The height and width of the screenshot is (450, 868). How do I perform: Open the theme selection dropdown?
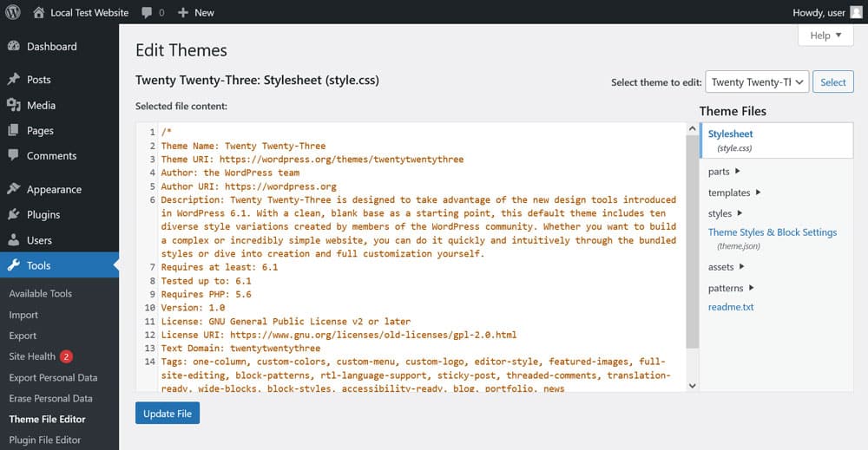[x=757, y=82]
